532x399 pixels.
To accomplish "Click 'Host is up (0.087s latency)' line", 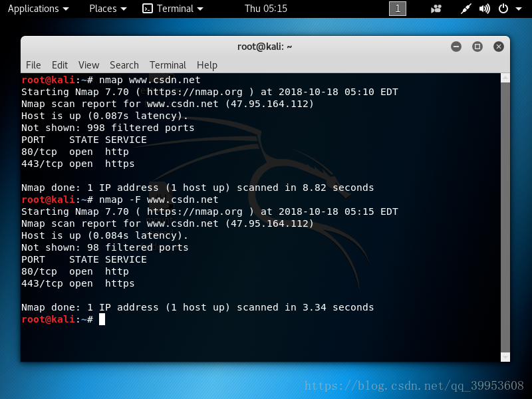I will (104, 116).
